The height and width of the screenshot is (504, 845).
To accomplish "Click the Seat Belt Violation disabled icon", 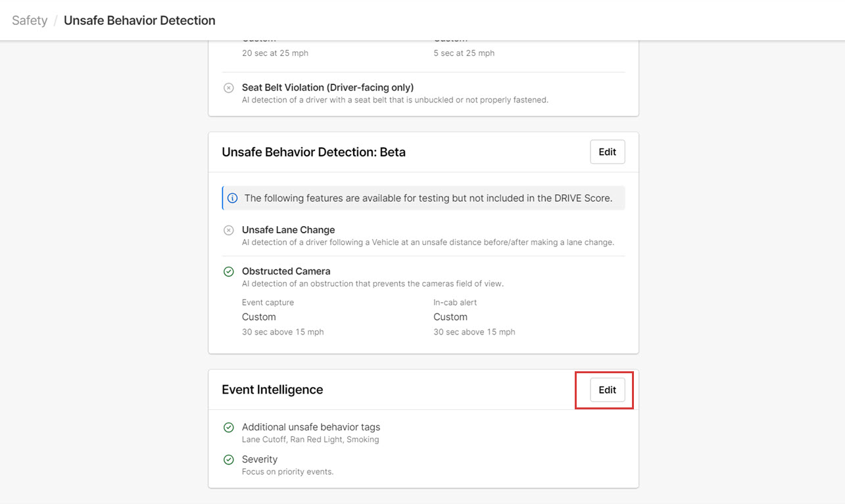I will click(229, 88).
